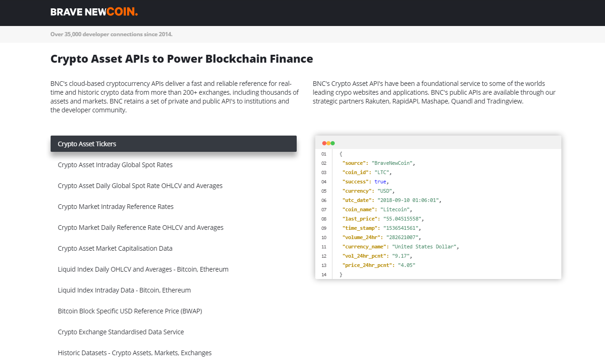Click the true success value
Screen dimensions: 605x364
click(x=380, y=182)
